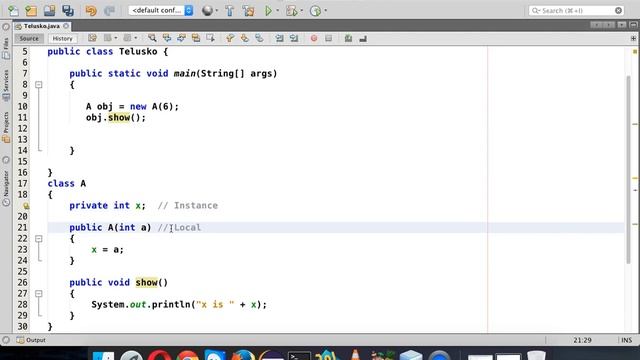Click the Shift Line Left icon
Viewport: 640px width, 360px height.
pyautogui.click(x=279, y=38)
